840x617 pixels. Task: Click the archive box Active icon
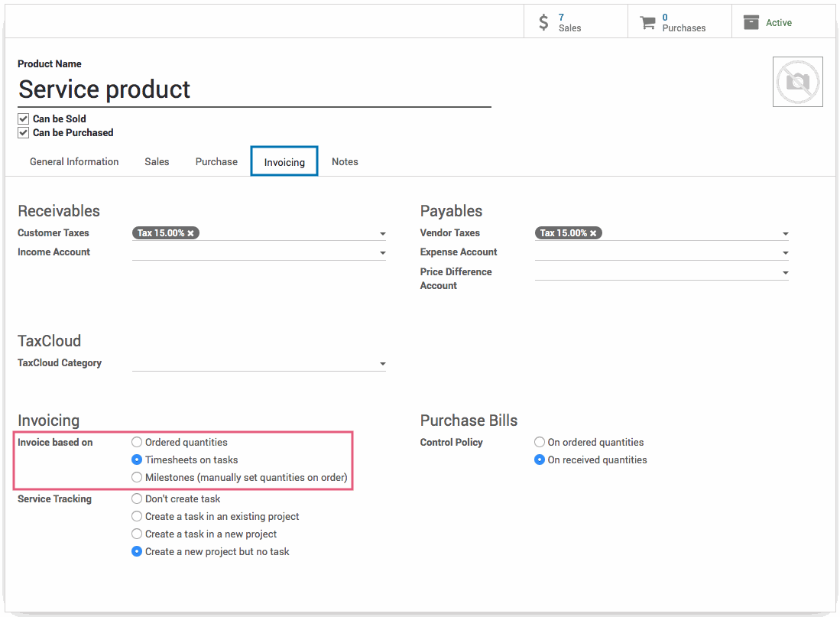coord(751,22)
